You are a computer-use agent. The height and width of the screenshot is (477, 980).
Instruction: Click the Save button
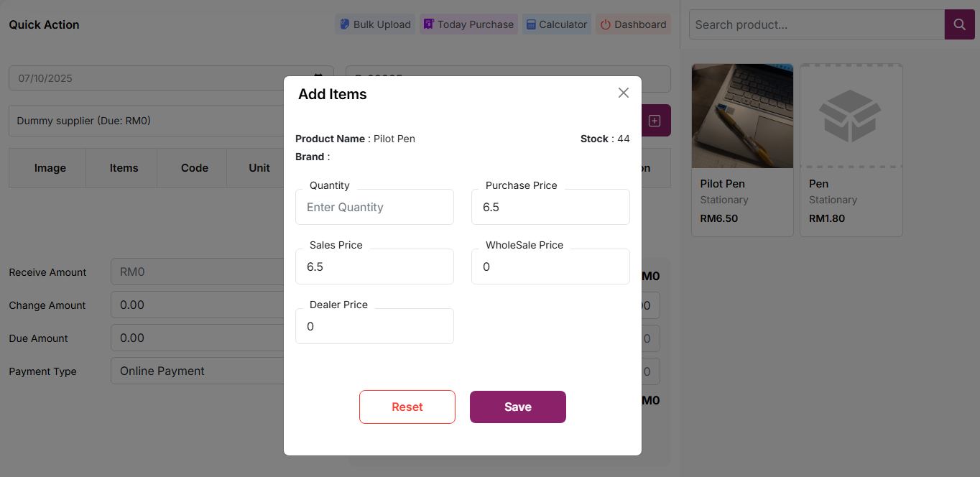[517, 407]
